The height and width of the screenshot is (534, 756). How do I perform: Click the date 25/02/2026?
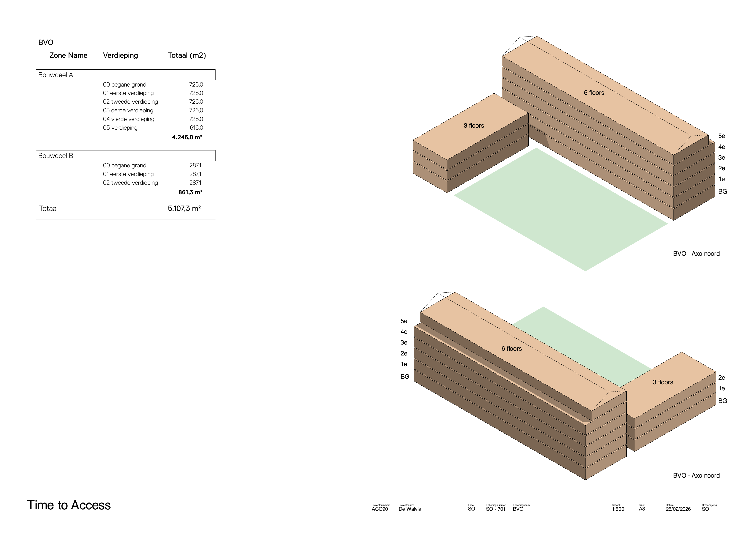pyautogui.click(x=678, y=509)
